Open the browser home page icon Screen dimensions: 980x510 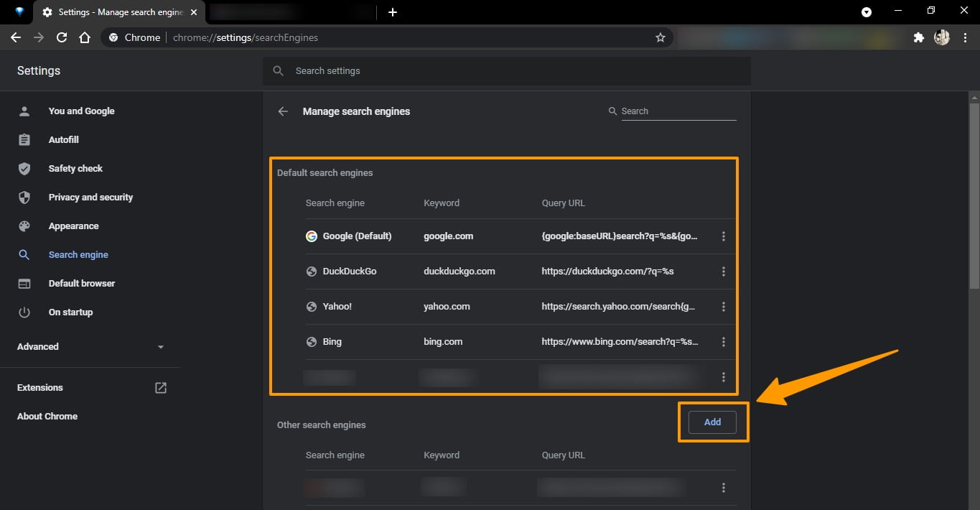tap(85, 37)
